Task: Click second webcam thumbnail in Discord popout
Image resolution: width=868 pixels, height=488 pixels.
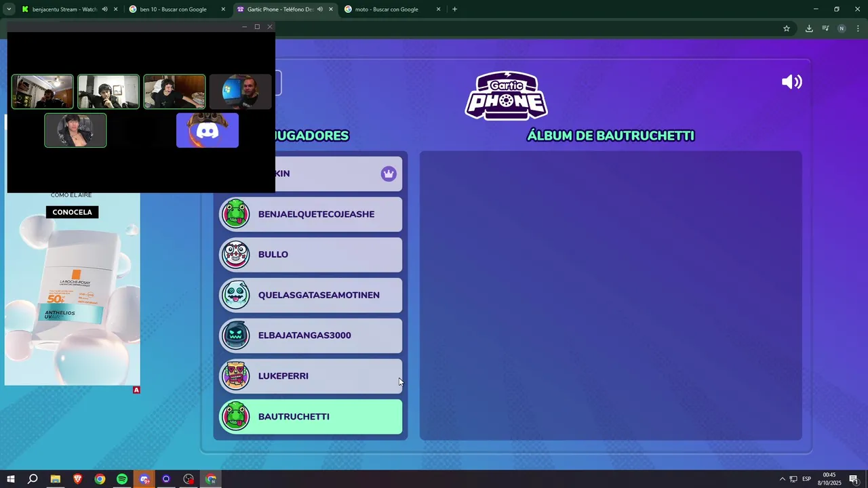Action: (108, 91)
